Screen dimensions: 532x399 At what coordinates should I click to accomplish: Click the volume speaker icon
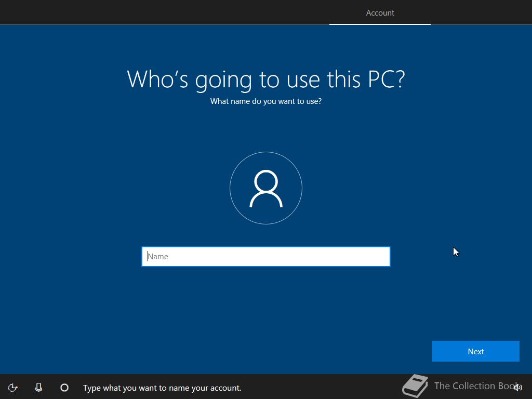click(x=518, y=388)
